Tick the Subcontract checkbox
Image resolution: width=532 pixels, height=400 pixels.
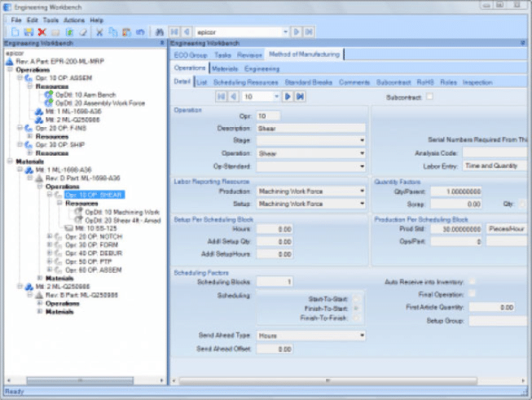[430, 96]
